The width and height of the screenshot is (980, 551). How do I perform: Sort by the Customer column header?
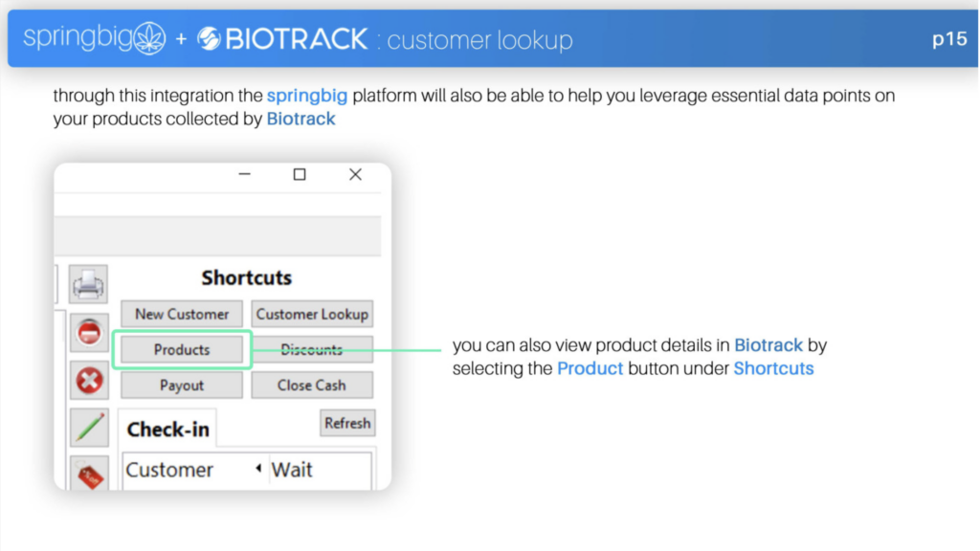[169, 470]
